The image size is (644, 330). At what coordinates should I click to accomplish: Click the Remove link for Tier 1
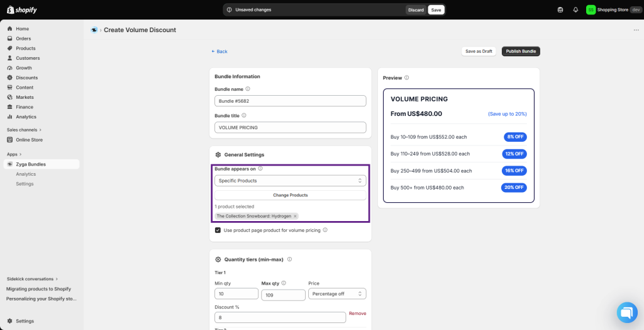357,313
